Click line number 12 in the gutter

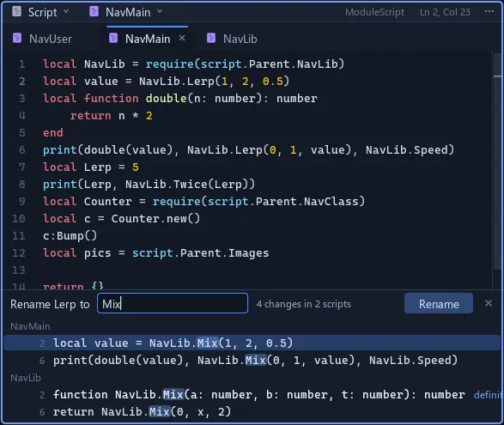coord(19,253)
